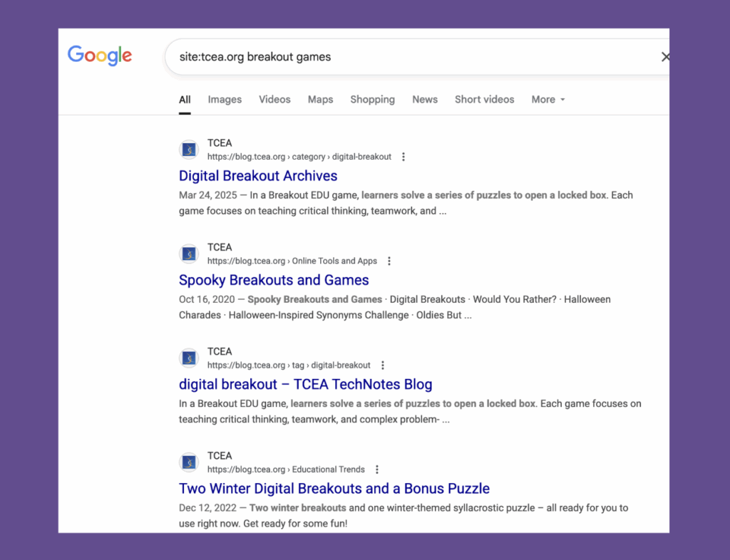Open the Maps tab

[320, 100]
